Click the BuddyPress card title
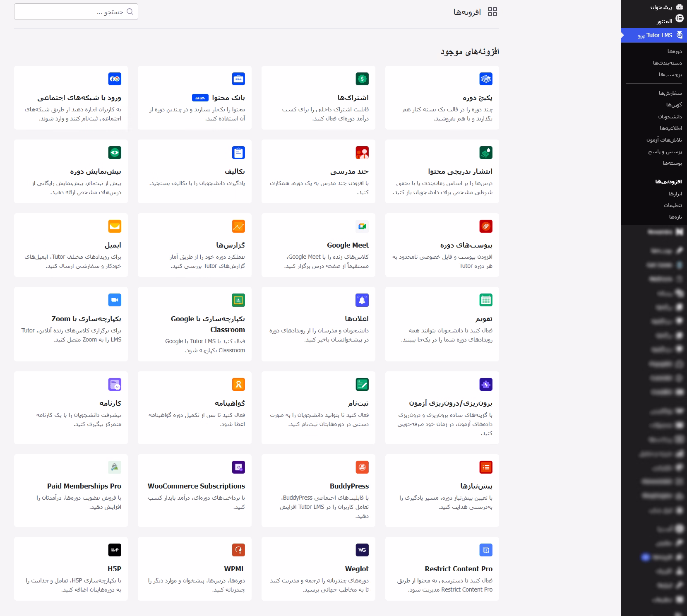Screen dimensions: 687x616 (349, 486)
